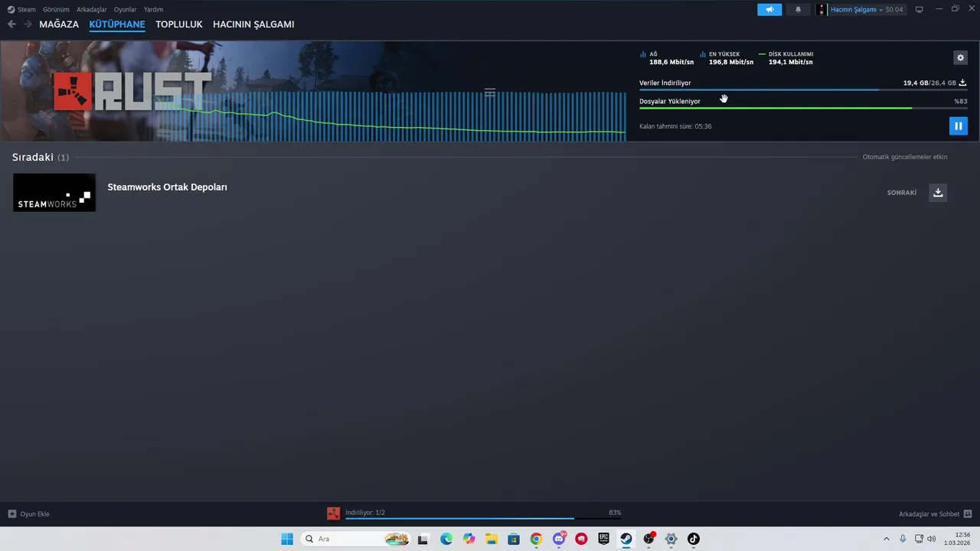Image resolution: width=980 pixels, height=551 pixels.
Task: Go forward with the right arrow
Action: click(28, 24)
